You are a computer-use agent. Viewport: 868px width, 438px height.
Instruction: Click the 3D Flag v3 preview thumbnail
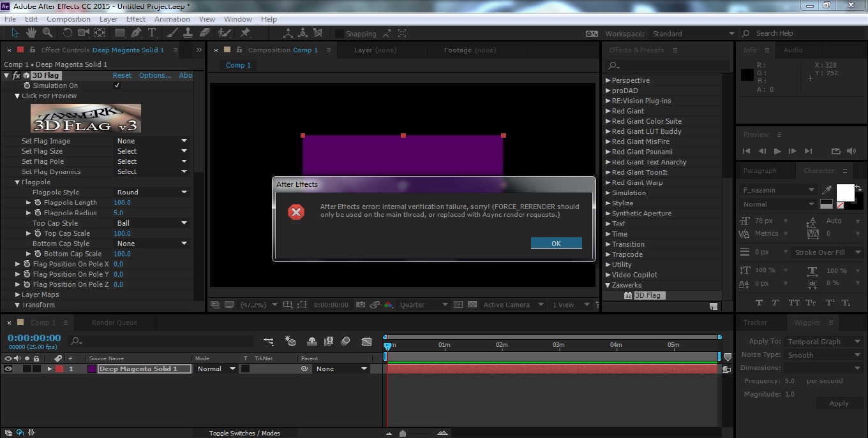86,118
